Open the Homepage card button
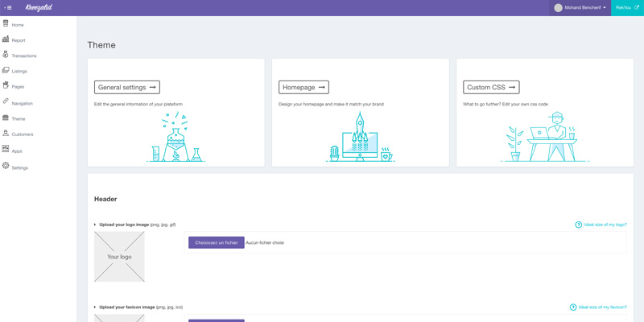The width and height of the screenshot is (644, 322). pos(303,87)
